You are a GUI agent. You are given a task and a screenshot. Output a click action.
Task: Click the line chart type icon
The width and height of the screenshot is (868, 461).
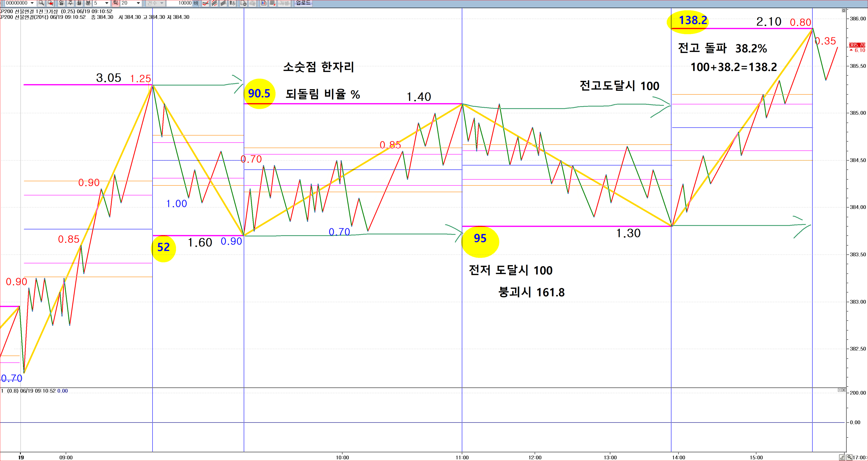(x=205, y=3)
